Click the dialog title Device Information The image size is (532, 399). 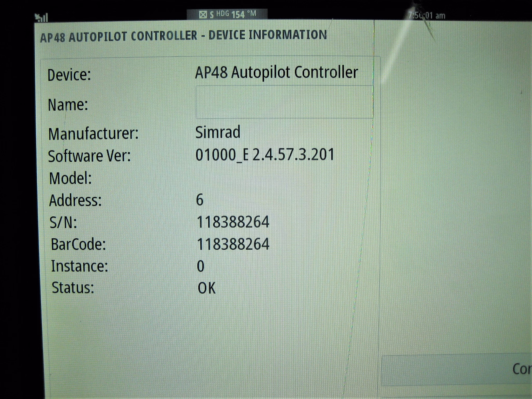(183, 36)
